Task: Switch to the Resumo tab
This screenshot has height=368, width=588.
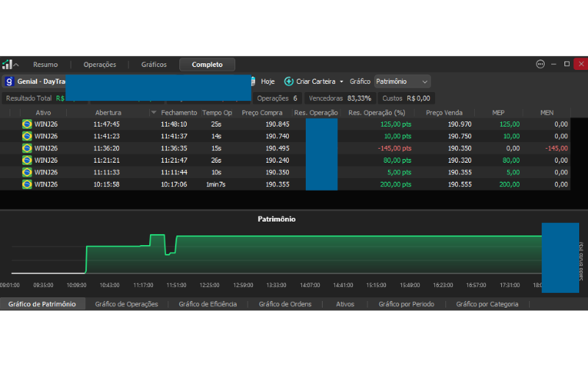Action: 46,65
